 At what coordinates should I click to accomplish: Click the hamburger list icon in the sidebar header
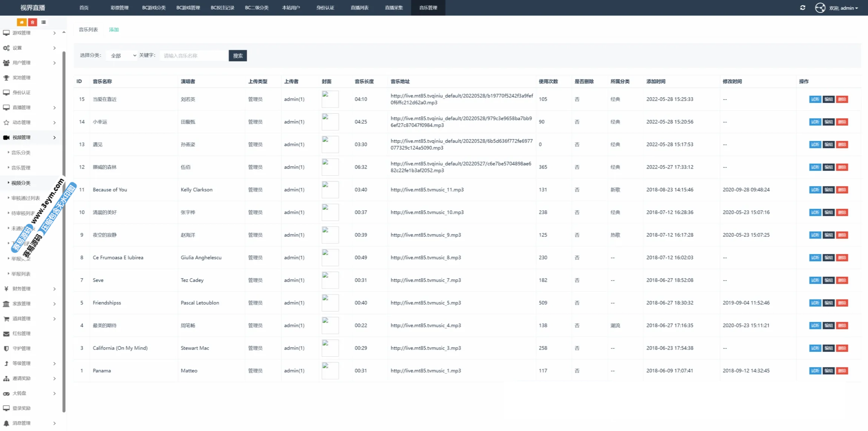(x=44, y=22)
